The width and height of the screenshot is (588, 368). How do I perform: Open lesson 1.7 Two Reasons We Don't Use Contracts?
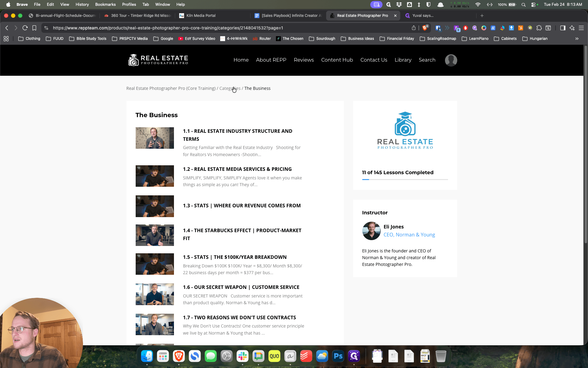click(239, 317)
